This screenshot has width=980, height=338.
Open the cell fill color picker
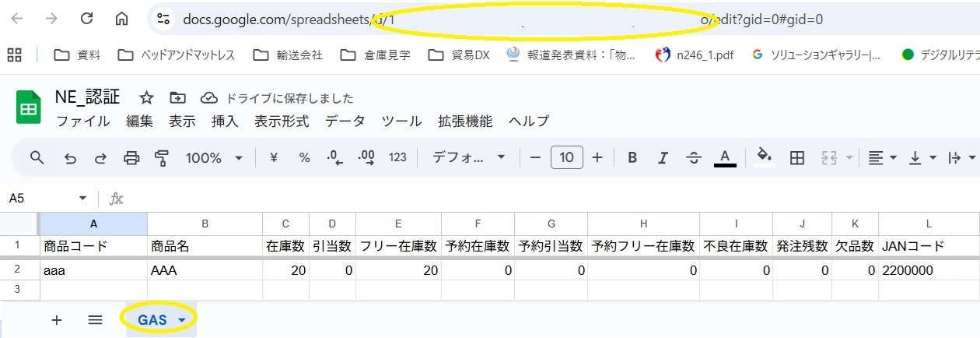click(765, 157)
